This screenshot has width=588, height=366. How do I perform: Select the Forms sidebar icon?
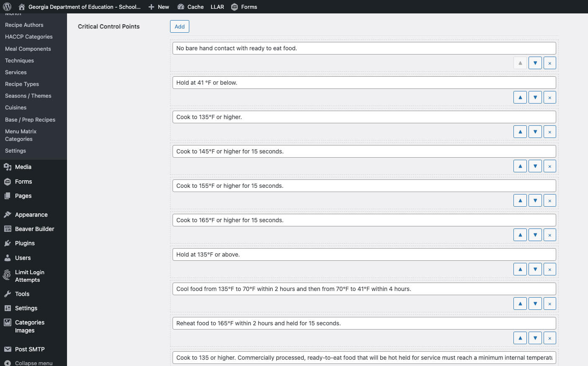coord(7,181)
